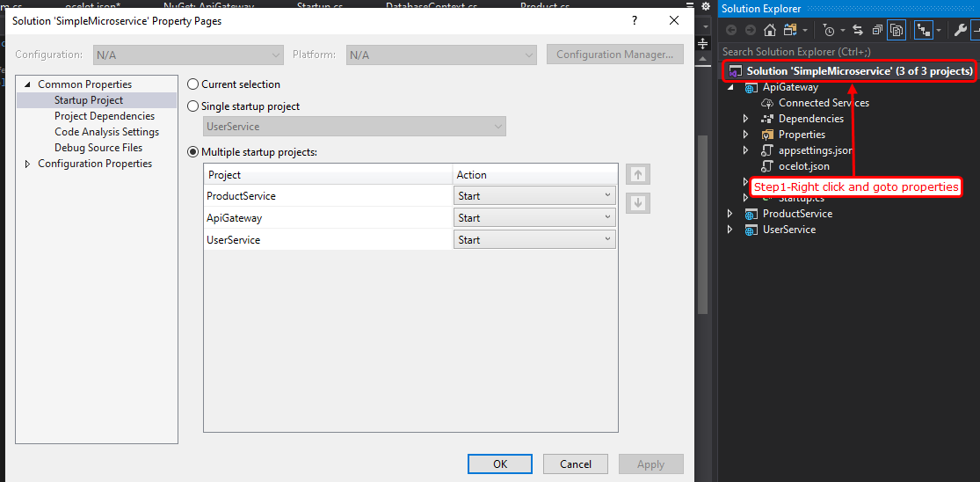Choose the Multiple startup projects radio button
This screenshot has width=980, height=482.
click(193, 152)
